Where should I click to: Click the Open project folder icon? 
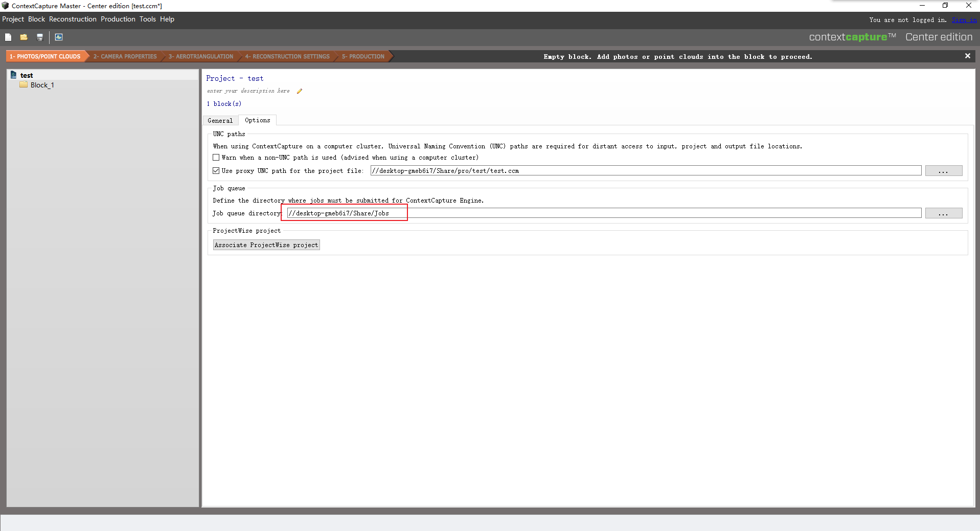point(24,37)
